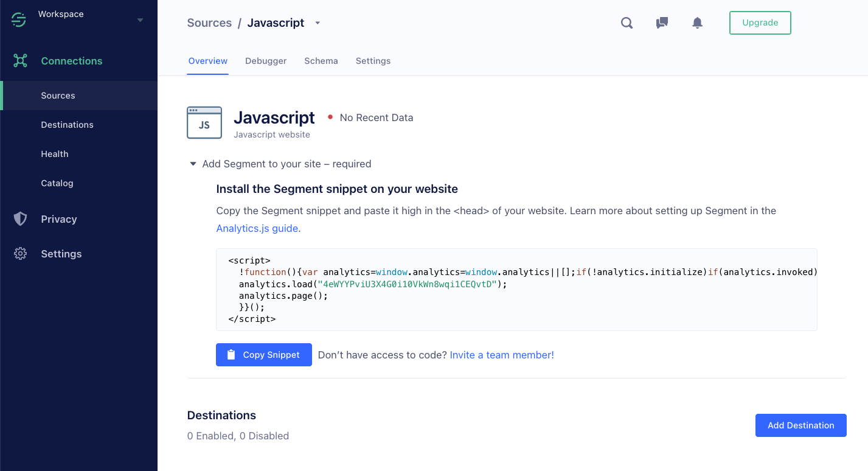Switch to the Debugger tab

(x=266, y=61)
